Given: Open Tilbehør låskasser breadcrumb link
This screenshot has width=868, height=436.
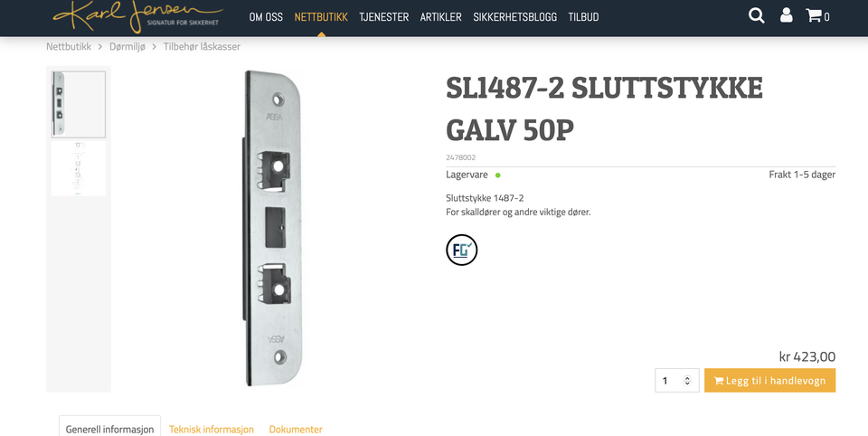Looking at the screenshot, I should click(x=202, y=46).
